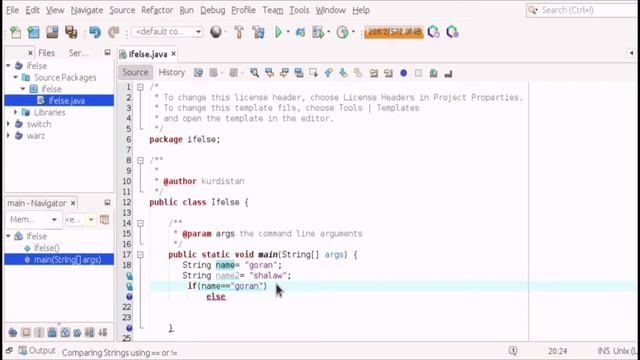640x360 pixels.
Task: Collapse the Source Packages node
Action: (16, 77)
